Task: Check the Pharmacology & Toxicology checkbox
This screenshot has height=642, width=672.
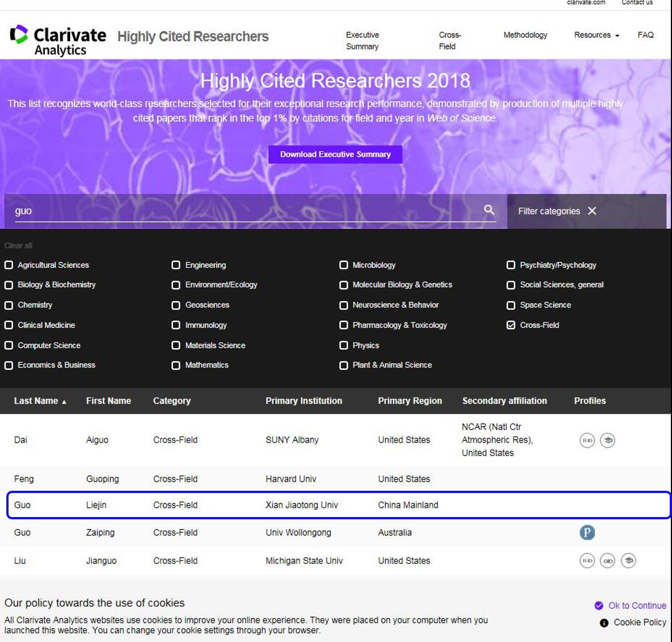Action: click(x=344, y=325)
